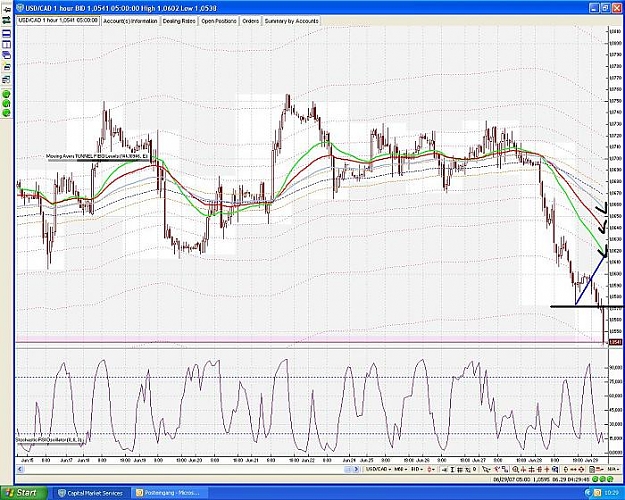Open the USD/CAD instrument dropdown in chart toolbar
625x500 pixels.
(378, 469)
